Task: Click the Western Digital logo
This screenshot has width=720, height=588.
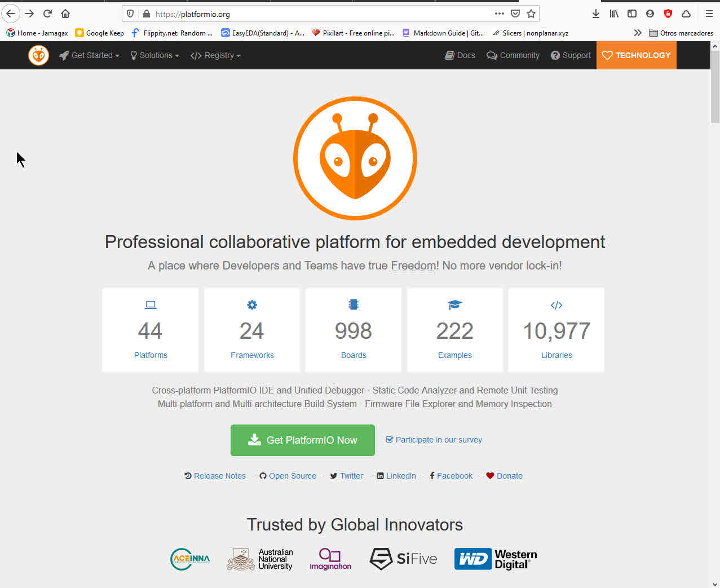Action: (496, 559)
